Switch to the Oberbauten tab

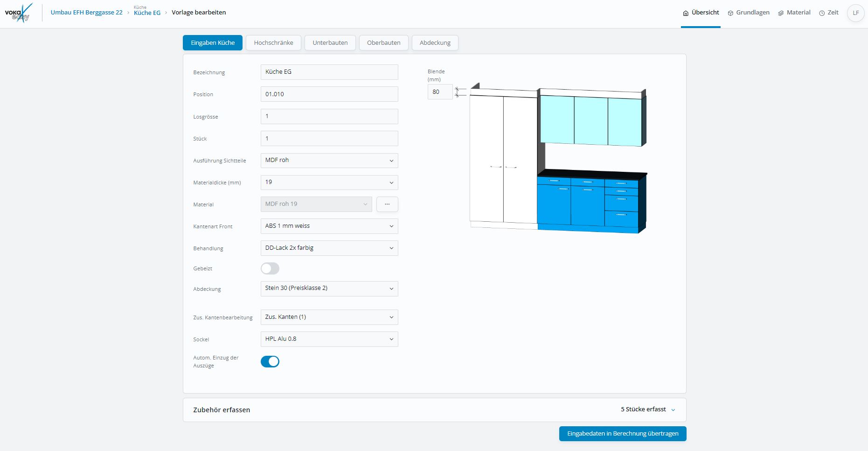pos(383,42)
